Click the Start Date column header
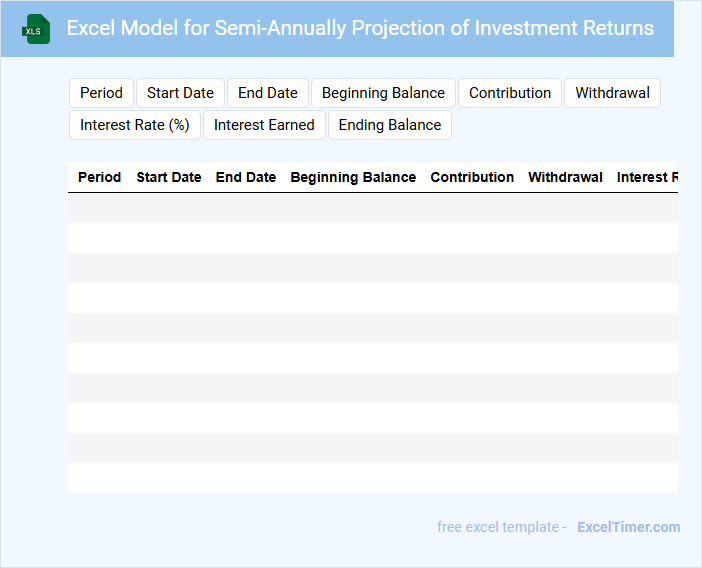Screen dimensions: 702x568 pos(169,177)
